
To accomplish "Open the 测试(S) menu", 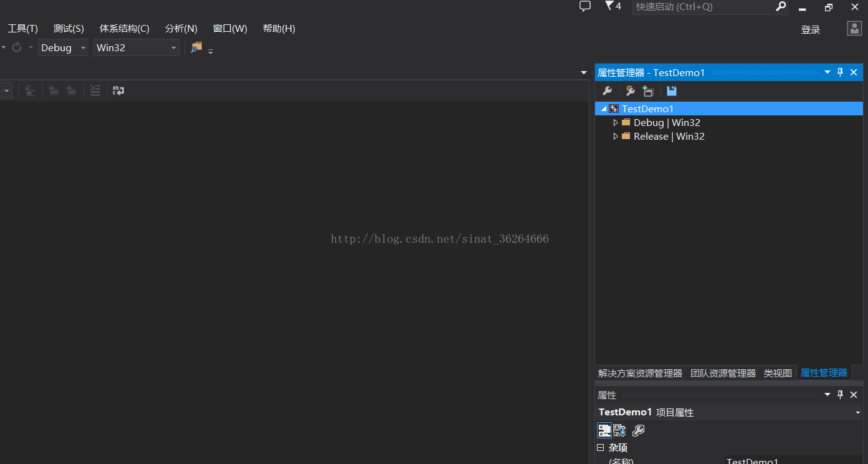I will coord(69,29).
